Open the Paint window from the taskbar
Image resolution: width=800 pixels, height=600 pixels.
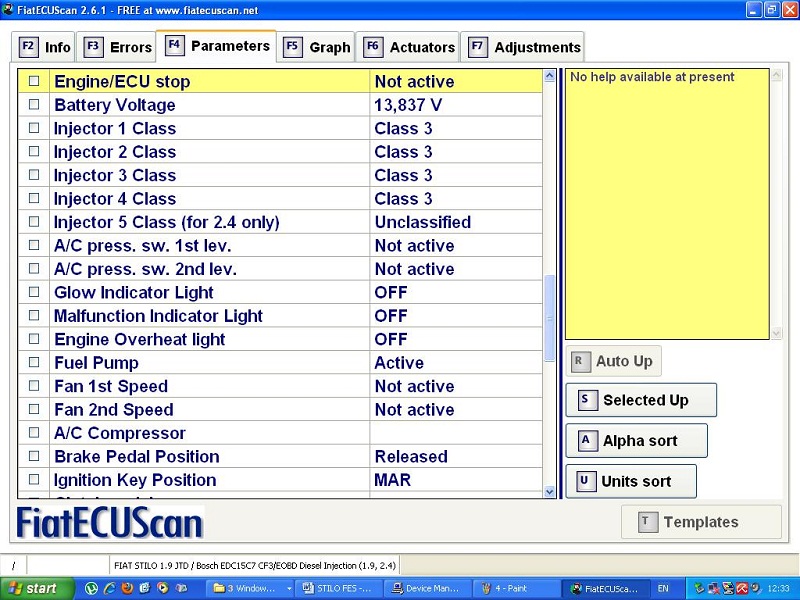515,589
